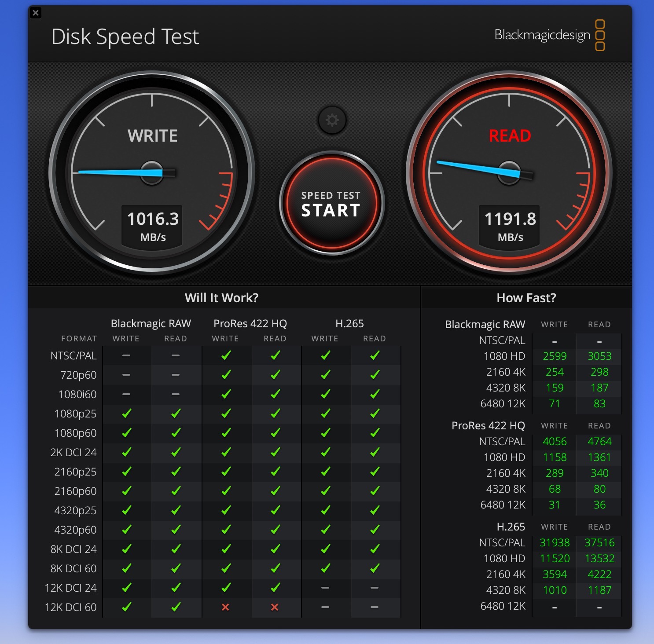Click the Blackmagic RAW 1080 HD read value 3053
The height and width of the screenshot is (644, 654).
[x=599, y=356]
